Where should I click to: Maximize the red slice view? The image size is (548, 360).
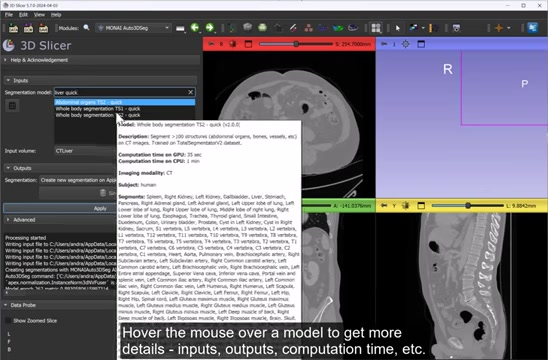(x=248, y=44)
